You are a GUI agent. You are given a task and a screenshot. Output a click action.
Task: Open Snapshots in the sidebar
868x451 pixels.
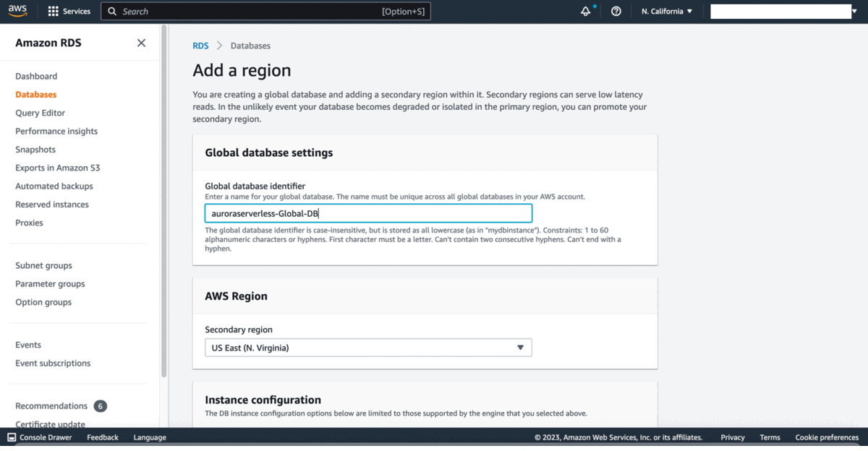[35, 150]
